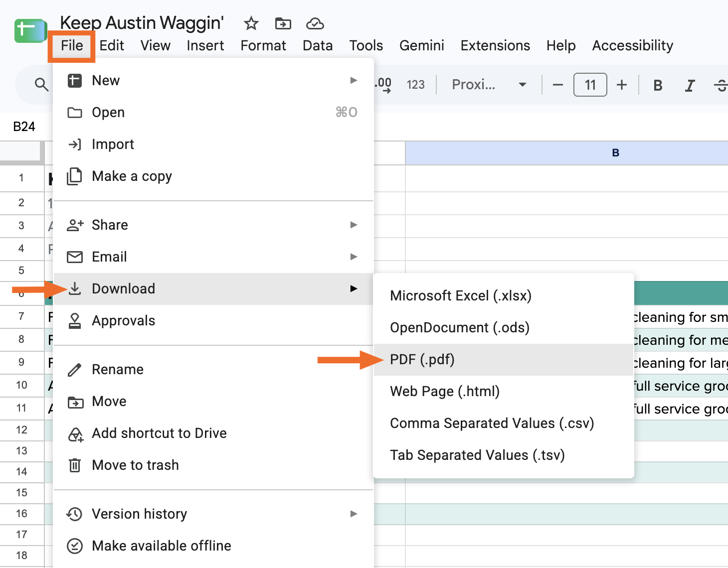The width and height of the screenshot is (728, 568).
Task: Choose Move from the File menu
Action: (x=213, y=402)
